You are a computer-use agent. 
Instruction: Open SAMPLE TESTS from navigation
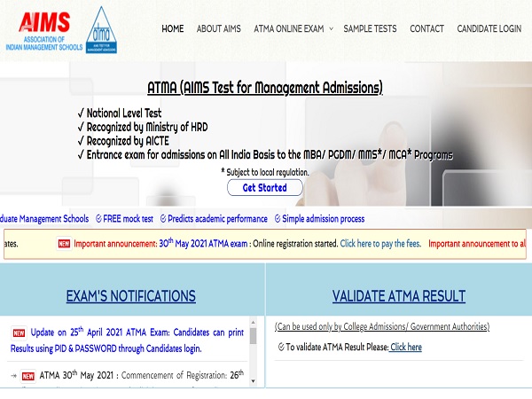[x=370, y=28]
